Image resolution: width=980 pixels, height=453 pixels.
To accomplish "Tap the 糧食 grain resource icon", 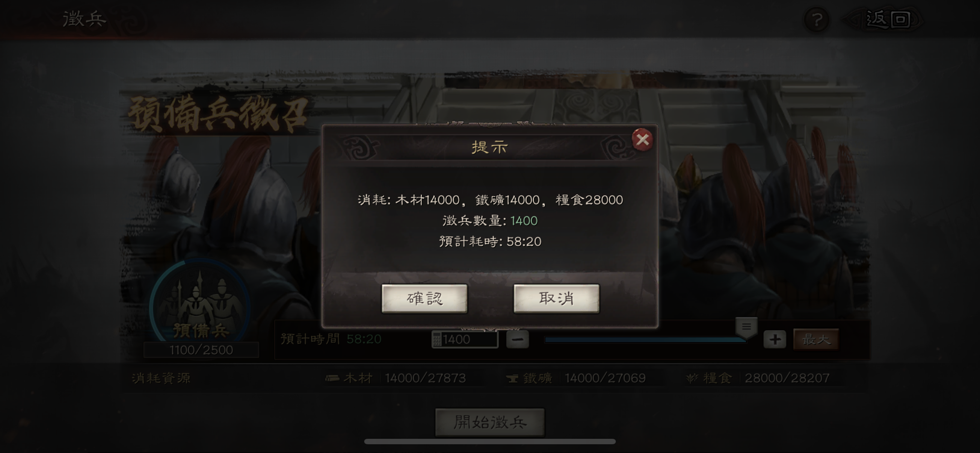I will [x=692, y=378].
